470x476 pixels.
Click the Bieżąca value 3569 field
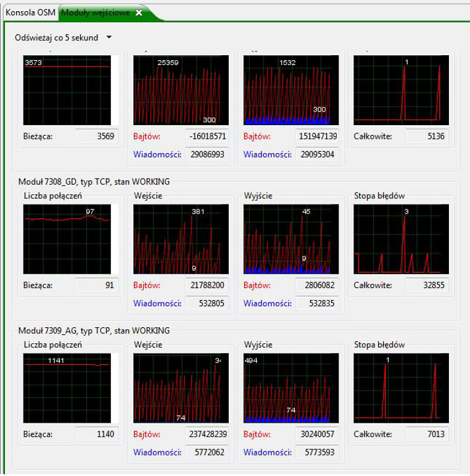pos(96,136)
